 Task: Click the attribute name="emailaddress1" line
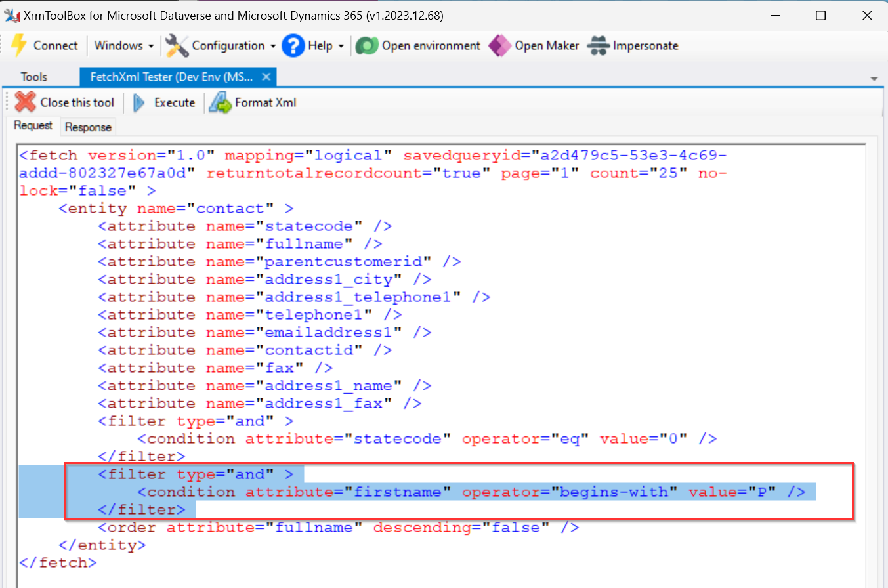(264, 333)
